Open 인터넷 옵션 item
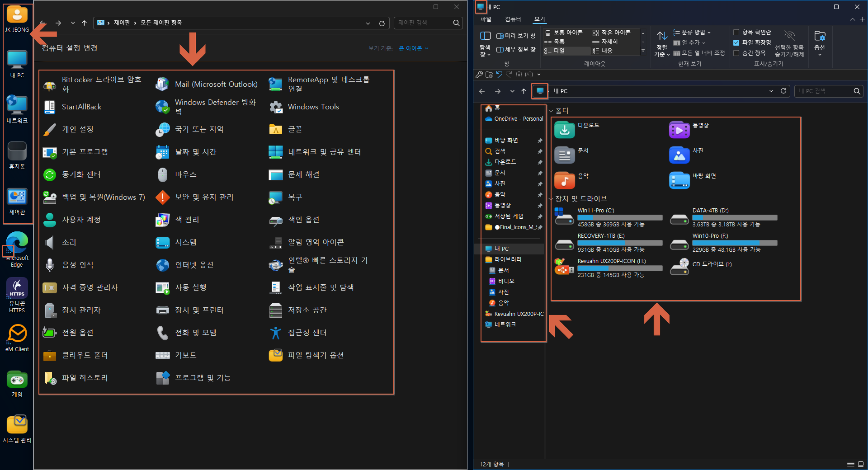 tap(185, 265)
